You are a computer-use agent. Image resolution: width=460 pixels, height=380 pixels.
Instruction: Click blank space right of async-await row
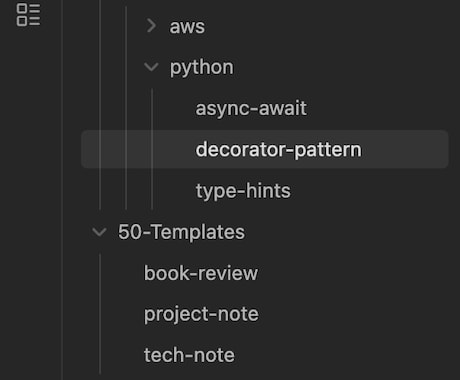click(377, 108)
